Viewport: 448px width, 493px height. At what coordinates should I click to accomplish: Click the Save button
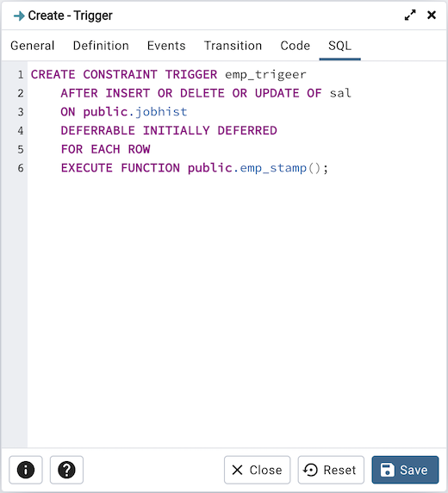[405, 470]
